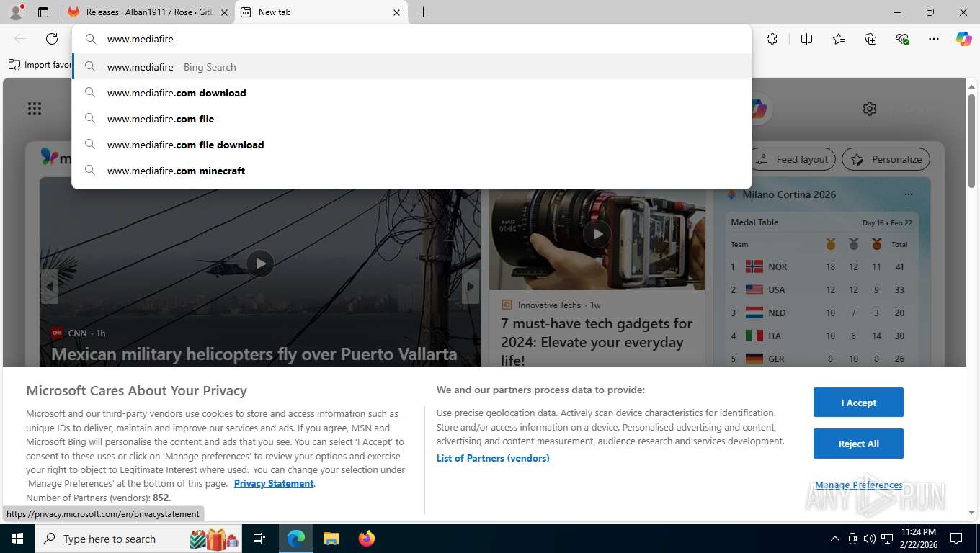Select USA row in Medal Table
980x553 pixels.
[x=821, y=289]
